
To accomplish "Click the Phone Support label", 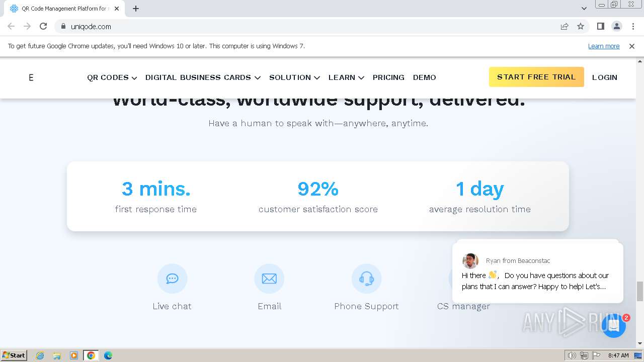I will coord(366,306).
